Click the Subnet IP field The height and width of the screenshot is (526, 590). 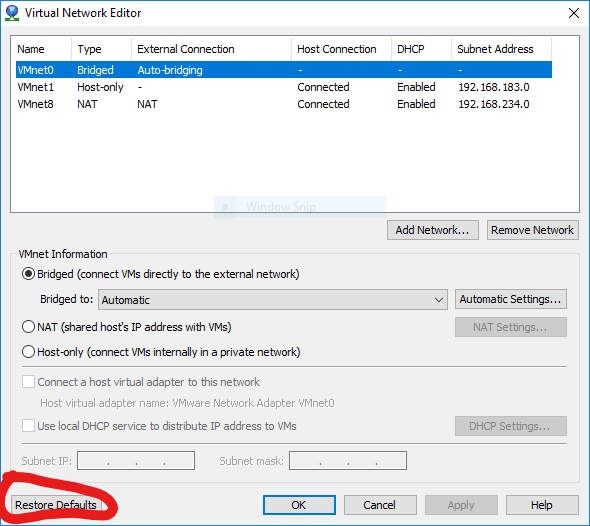[x=136, y=461]
